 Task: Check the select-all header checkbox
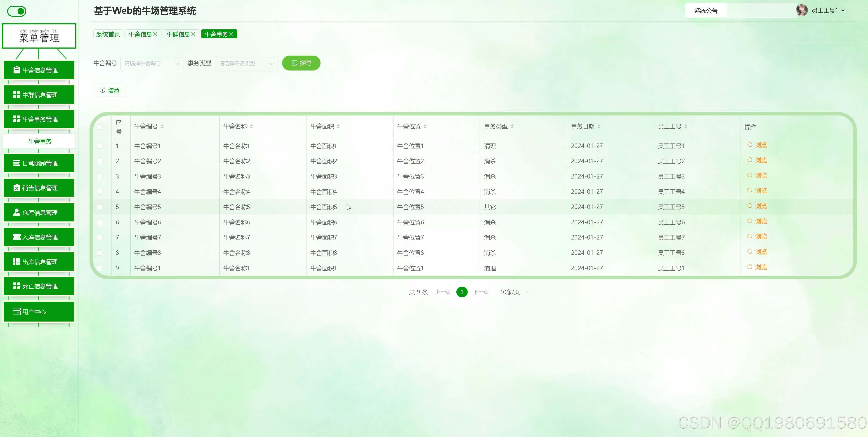(x=100, y=127)
